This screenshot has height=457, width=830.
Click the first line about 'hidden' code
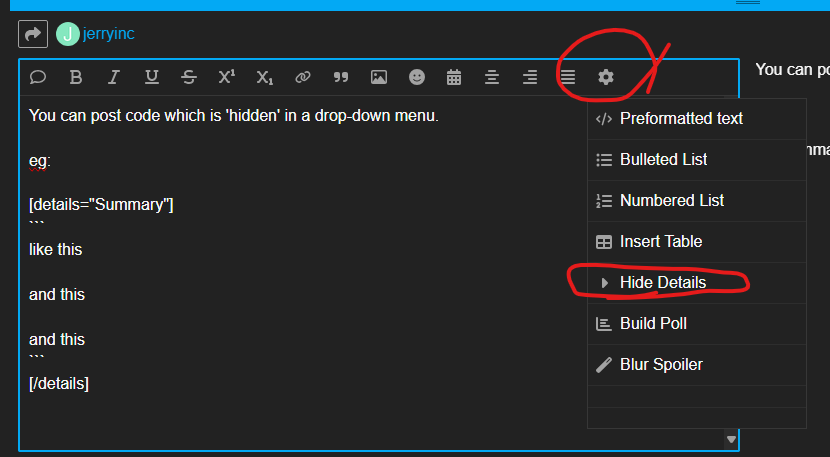pos(233,115)
